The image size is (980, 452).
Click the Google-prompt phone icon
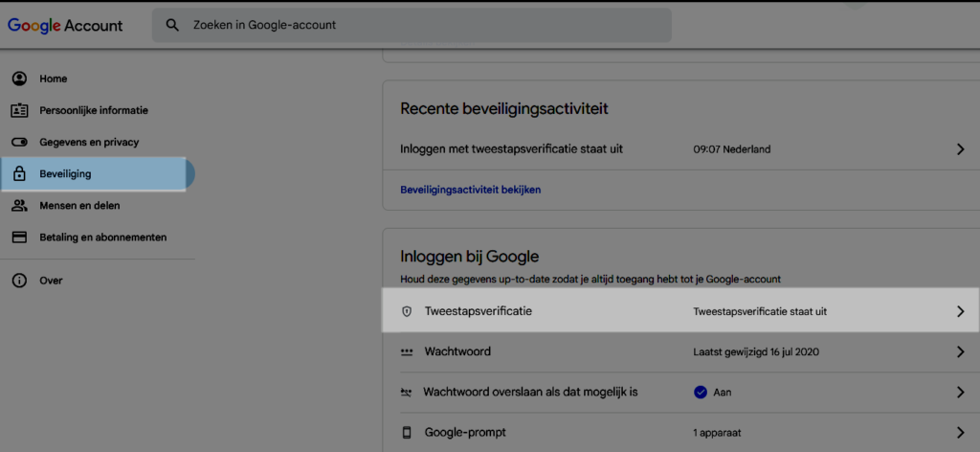pos(407,432)
